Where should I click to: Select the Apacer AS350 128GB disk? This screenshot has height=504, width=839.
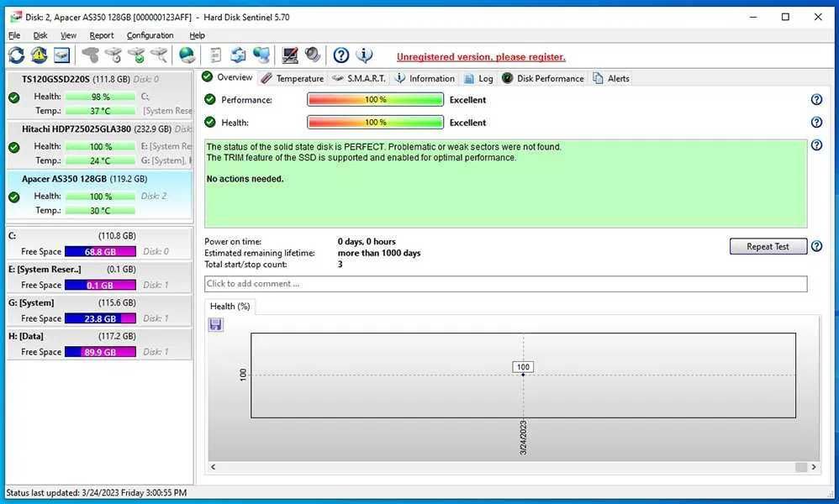[99, 195]
